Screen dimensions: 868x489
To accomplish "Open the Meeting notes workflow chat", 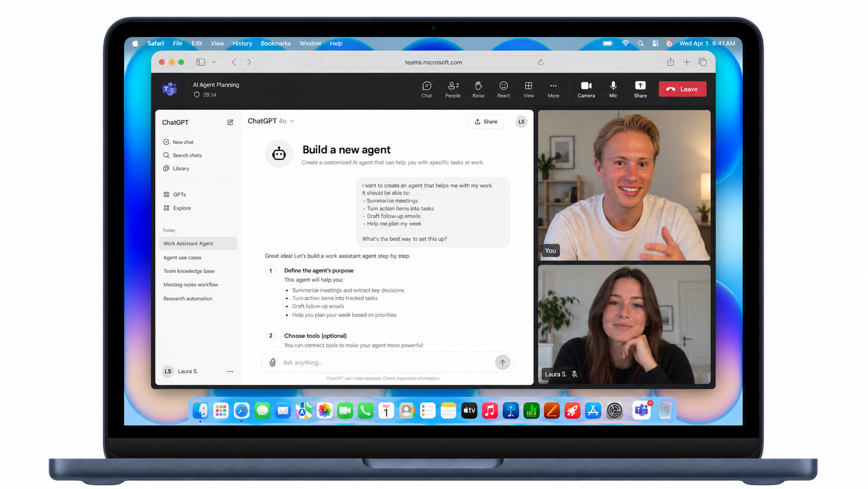I will [191, 285].
